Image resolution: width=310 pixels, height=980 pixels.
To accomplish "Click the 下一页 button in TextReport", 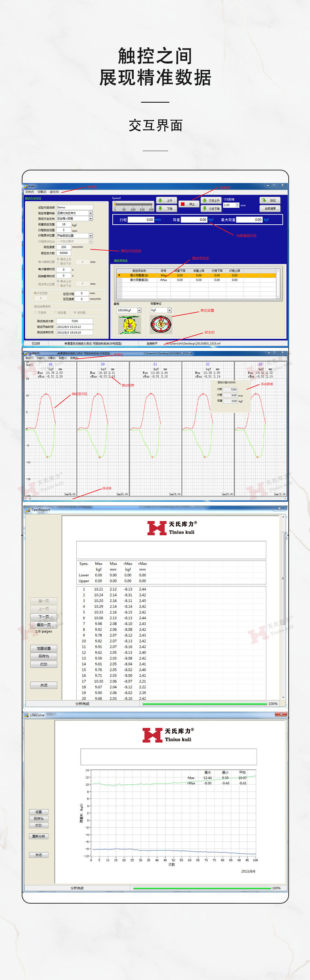I will click(44, 617).
